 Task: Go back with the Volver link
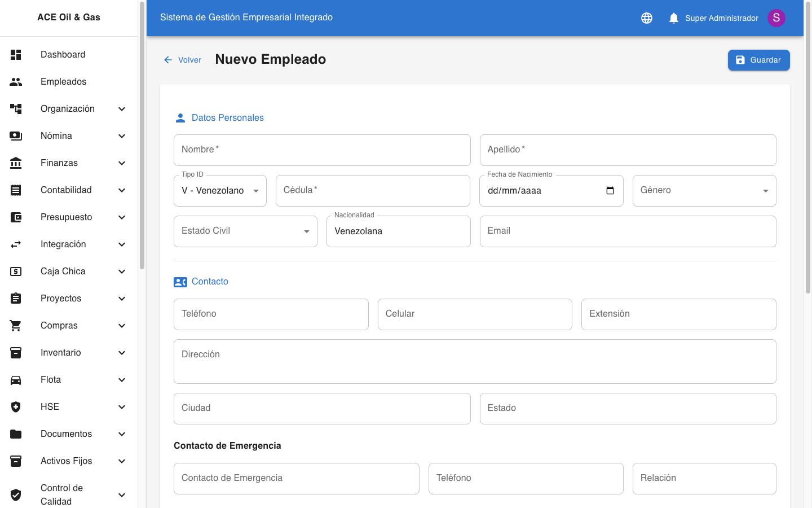(x=183, y=60)
